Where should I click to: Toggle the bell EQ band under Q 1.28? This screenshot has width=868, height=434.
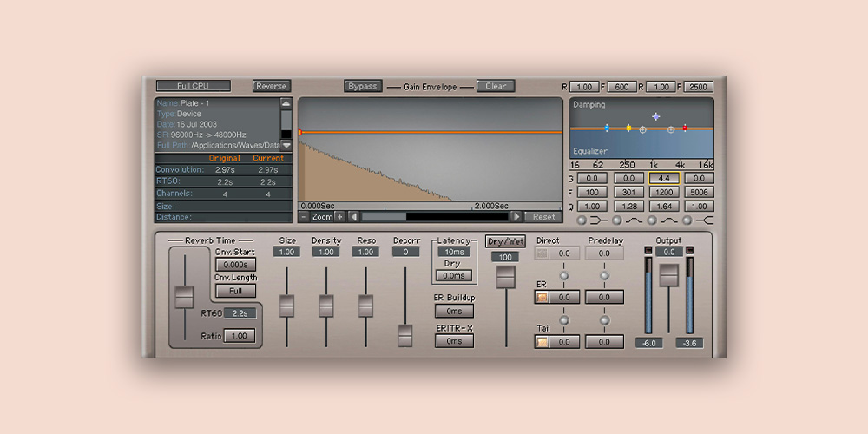point(616,220)
